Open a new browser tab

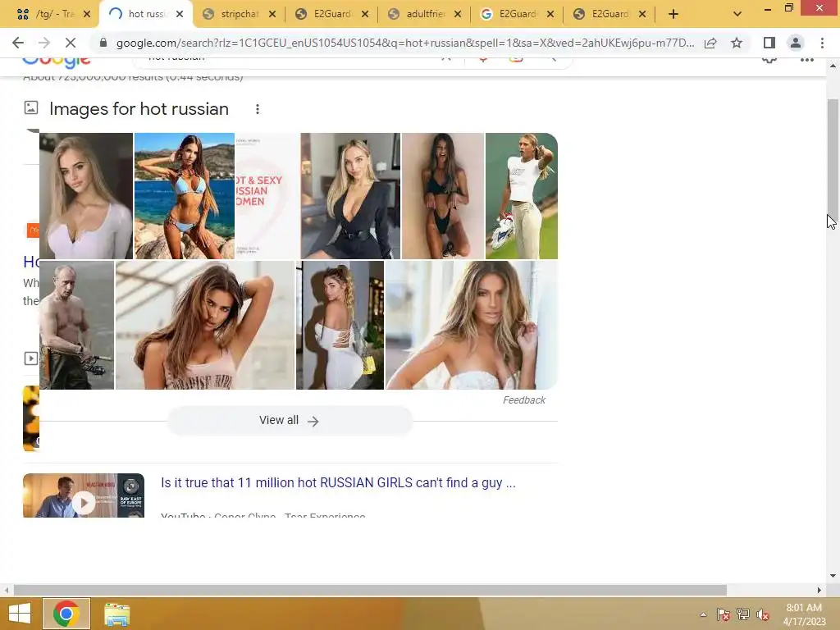[673, 15]
